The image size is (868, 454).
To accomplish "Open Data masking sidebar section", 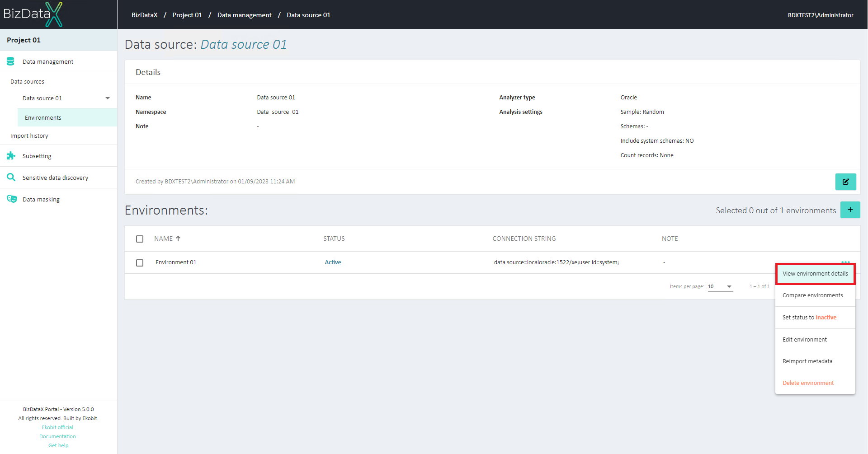I will pyautogui.click(x=58, y=199).
